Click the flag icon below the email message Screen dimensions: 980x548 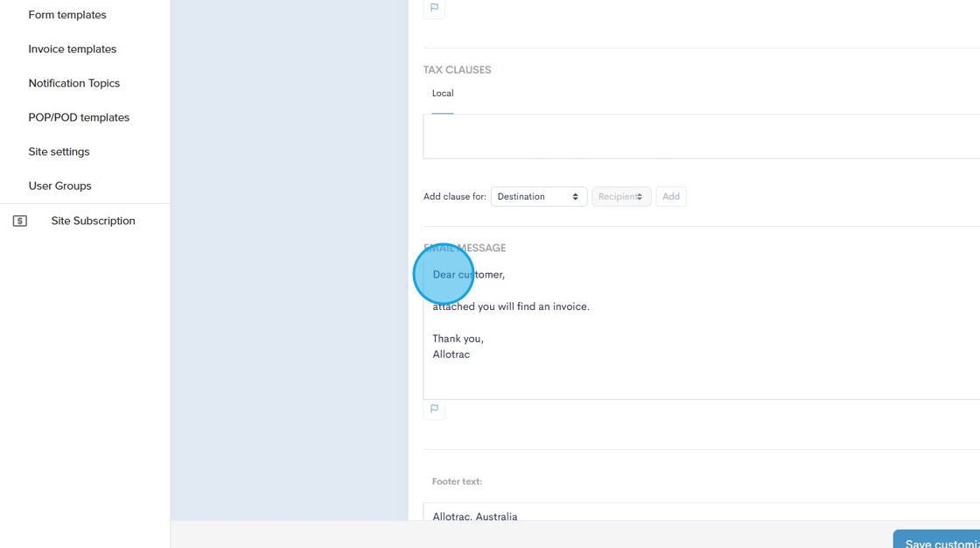434,409
